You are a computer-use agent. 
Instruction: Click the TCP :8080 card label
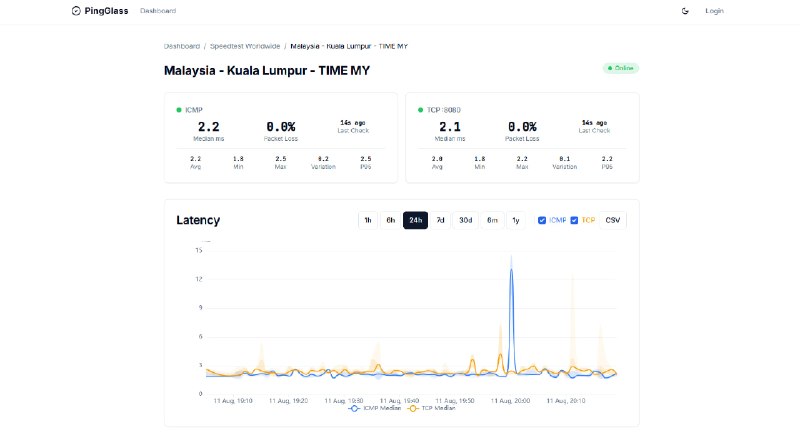(444, 110)
